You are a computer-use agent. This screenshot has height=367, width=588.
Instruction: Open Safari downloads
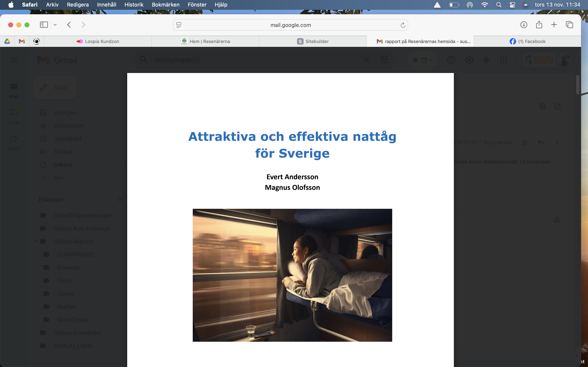click(x=524, y=24)
